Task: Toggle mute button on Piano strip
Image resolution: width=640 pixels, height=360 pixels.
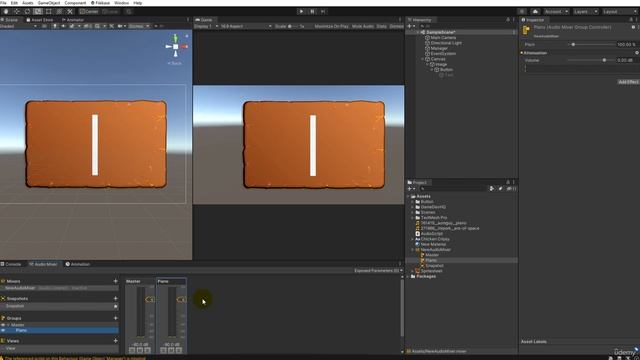Action: coord(171,350)
